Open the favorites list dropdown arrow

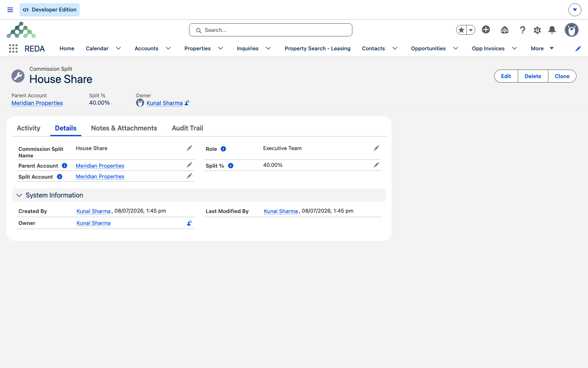471,30
